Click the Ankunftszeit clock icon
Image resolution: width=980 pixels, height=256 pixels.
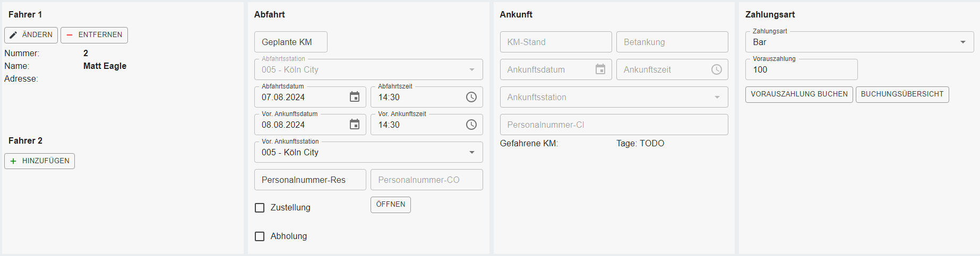(717, 69)
